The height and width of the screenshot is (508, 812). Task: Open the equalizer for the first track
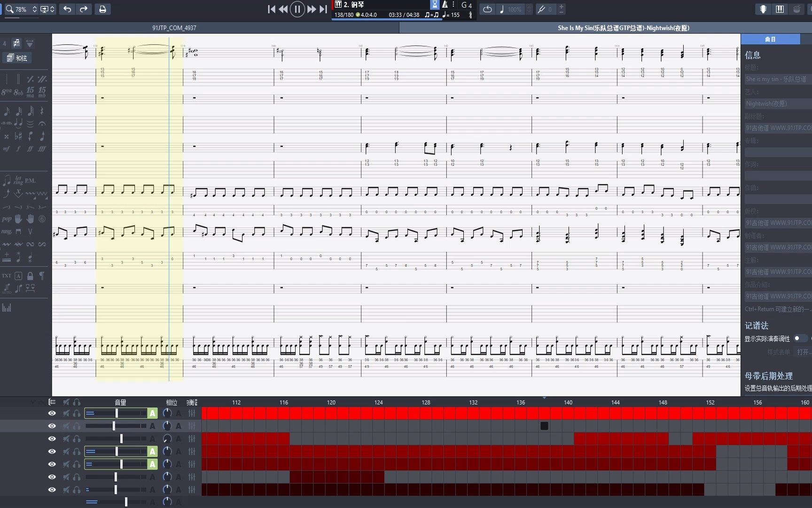click(x=192, y=413)
